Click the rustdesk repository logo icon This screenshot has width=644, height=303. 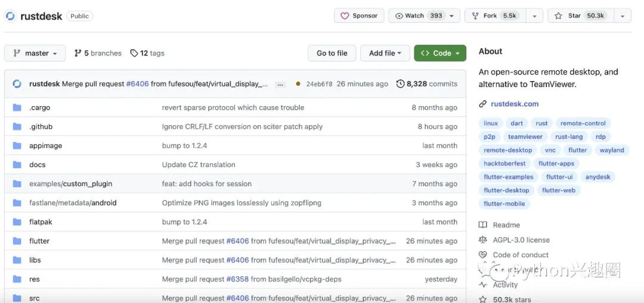[x=10, y=16]
